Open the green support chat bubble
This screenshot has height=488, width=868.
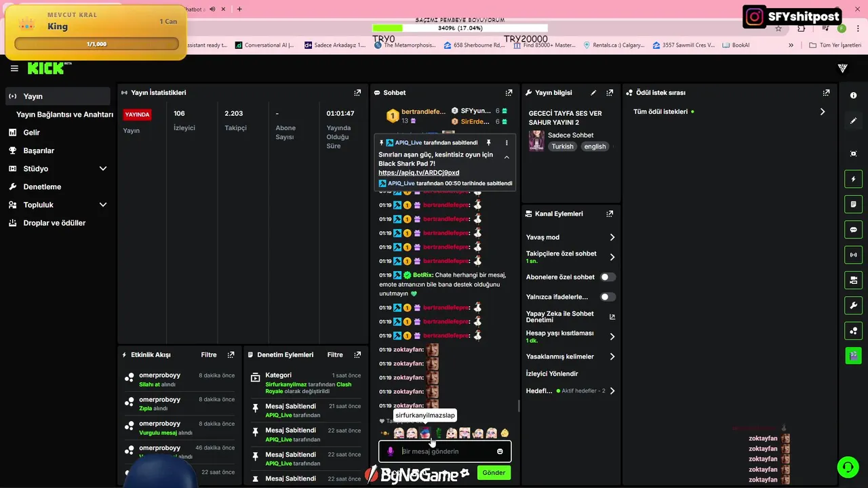(847, 467)
